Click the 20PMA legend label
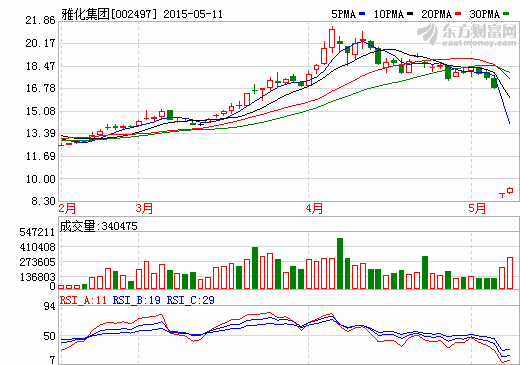Screen dimensions: 520x365 click(437, 14)
